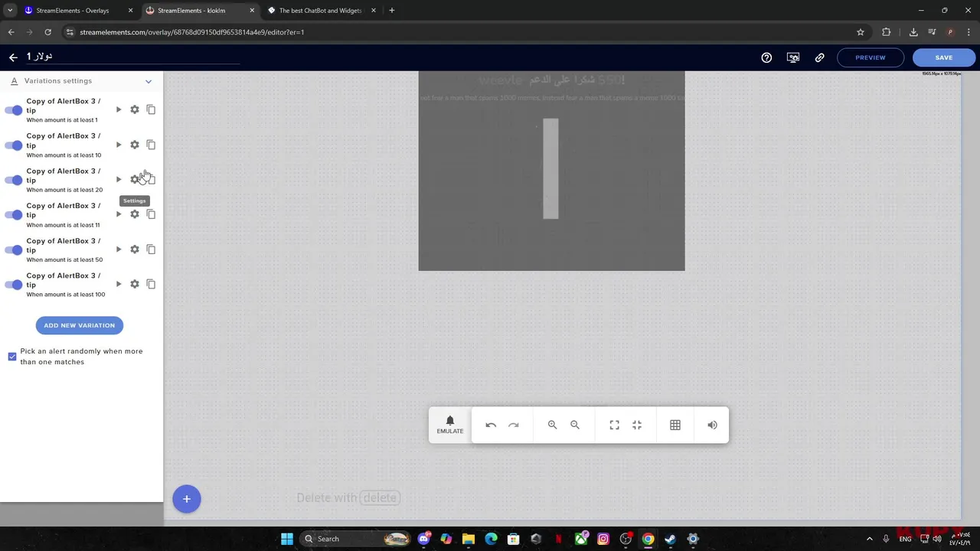Disable the 'at least 10' variation toggle
This screenshot has height=551, width=980.
coord(14,145)
